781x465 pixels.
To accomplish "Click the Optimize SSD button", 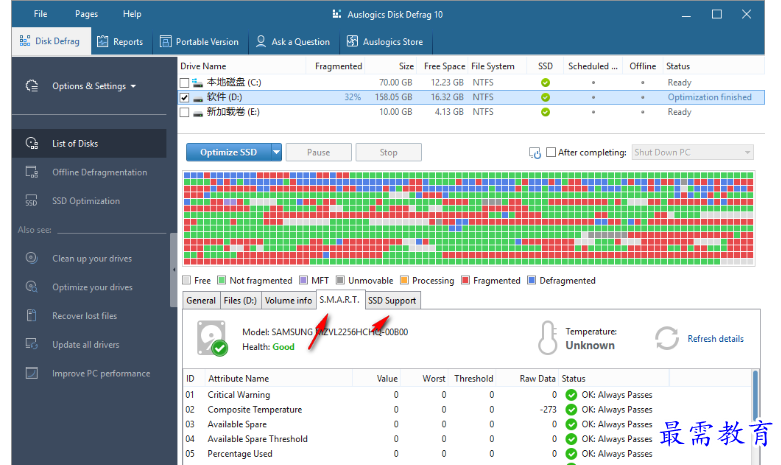I will tap(229, 152).
